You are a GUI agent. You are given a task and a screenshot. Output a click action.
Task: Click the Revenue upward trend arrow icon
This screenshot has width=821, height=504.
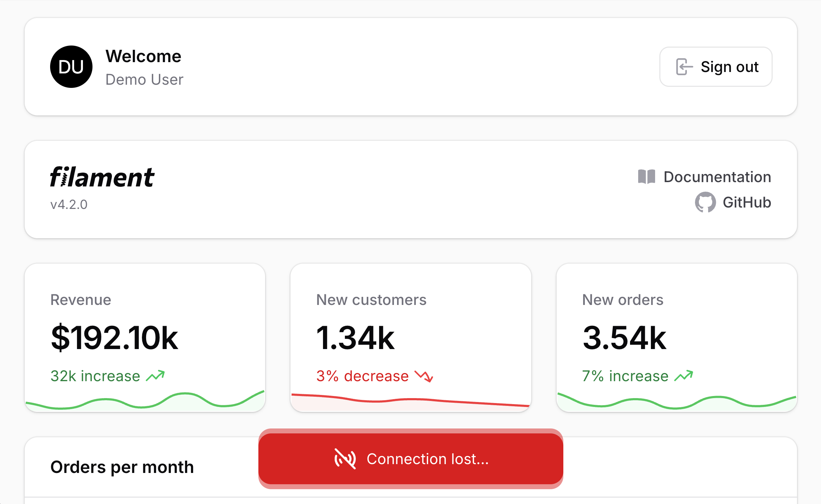pos(155,376)
